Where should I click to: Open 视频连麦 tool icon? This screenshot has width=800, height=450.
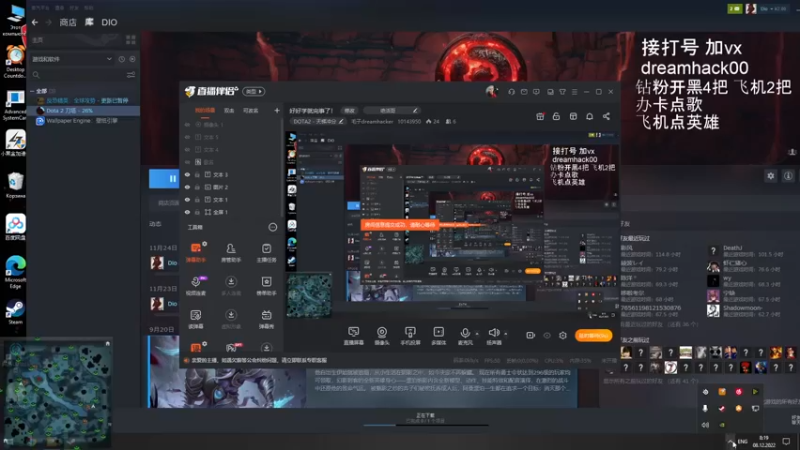point(196,285)
